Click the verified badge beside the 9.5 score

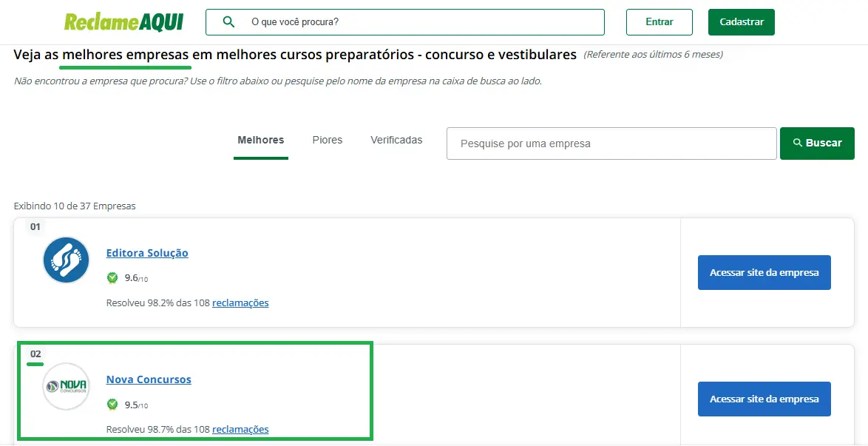(112, 405)
